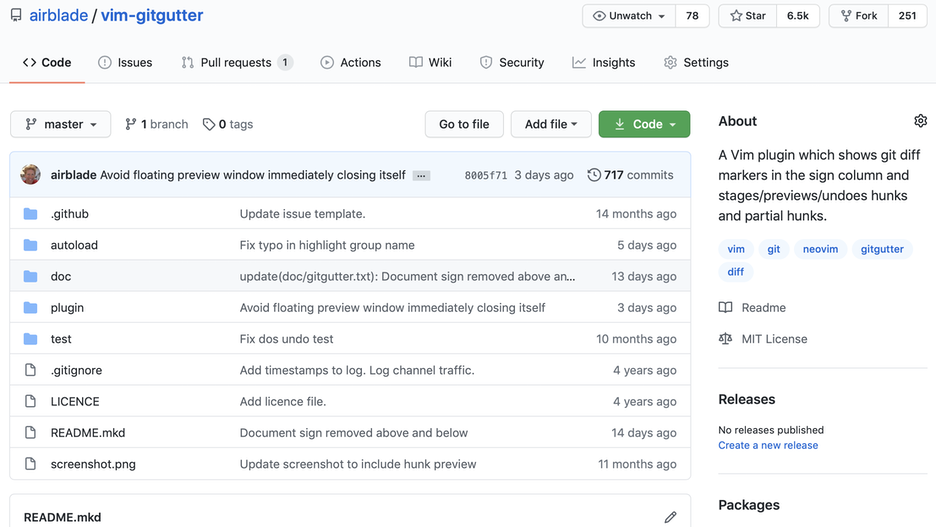Click Create a new release link

(x=768, y=445)
